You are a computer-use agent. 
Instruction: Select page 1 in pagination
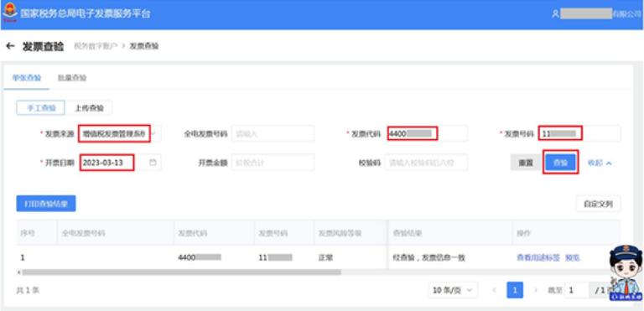(515, 290)
